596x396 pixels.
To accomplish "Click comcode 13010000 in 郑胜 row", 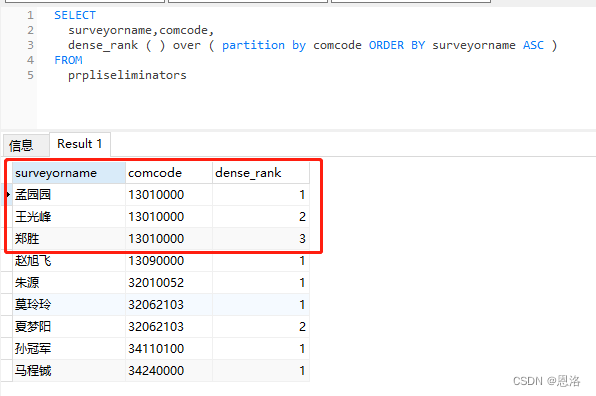I will tap(169, 239).
